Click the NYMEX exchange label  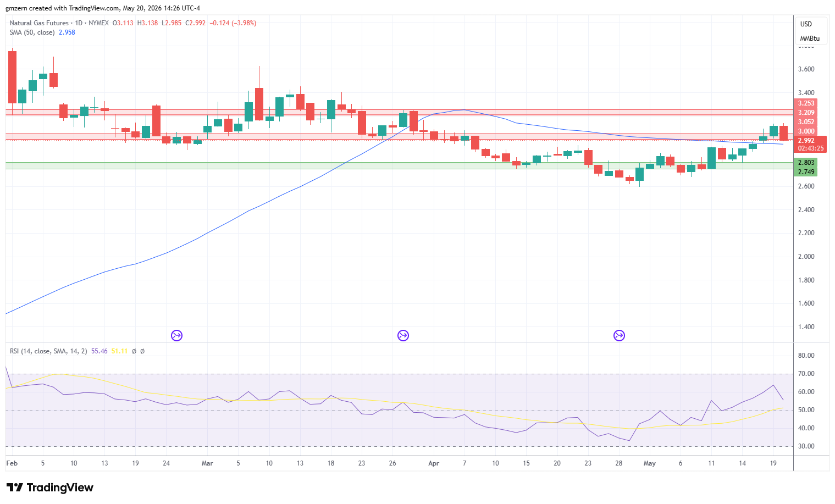point(98,23)
